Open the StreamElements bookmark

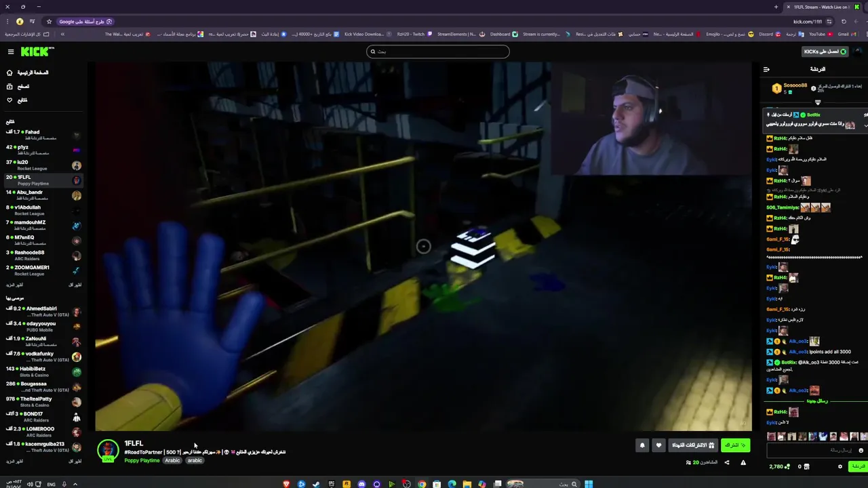click(461, 34)
